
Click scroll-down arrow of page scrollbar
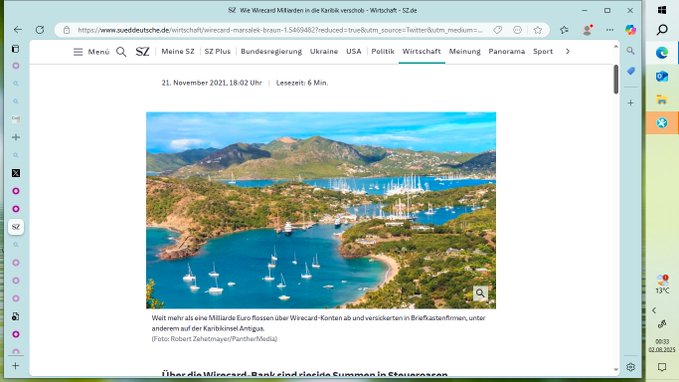[x=616, y=369]
